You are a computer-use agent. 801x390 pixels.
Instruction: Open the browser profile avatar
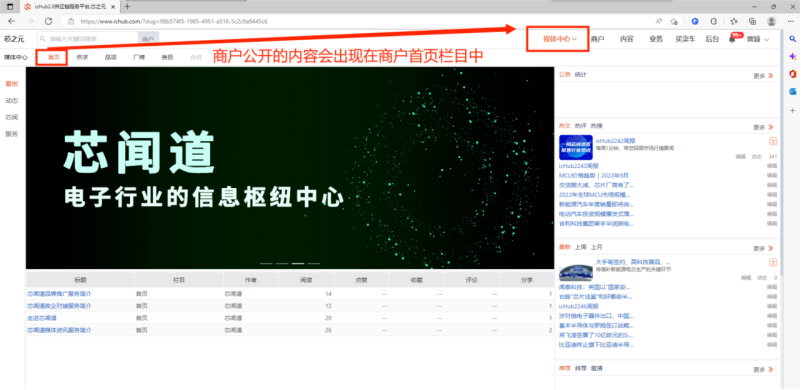click(771, 21)
